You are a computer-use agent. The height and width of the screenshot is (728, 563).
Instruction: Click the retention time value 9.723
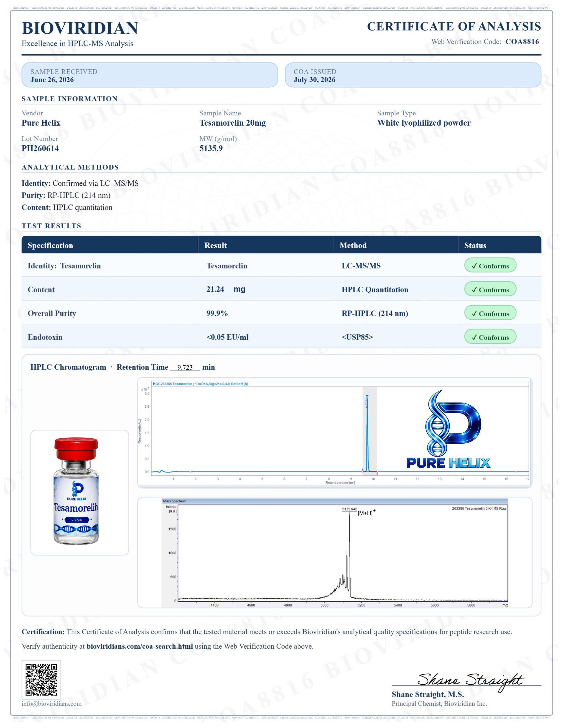click(x=185, y=367)
